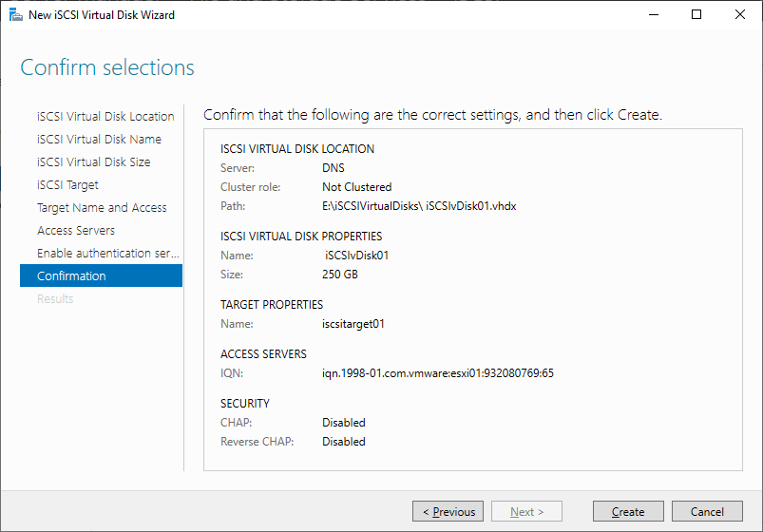Select iSCSI Virtual Disk Size step
Viewport: 763px width, 532px height.
click(93, 162)
